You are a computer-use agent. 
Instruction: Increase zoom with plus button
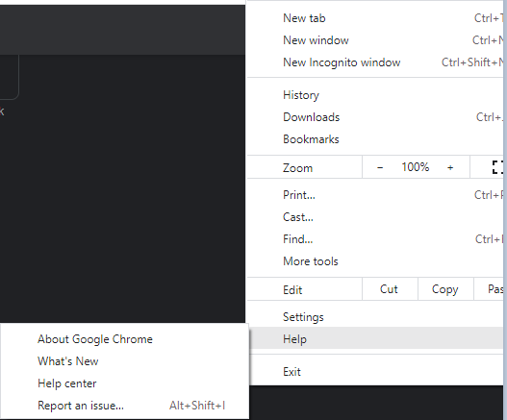(450, 167)
